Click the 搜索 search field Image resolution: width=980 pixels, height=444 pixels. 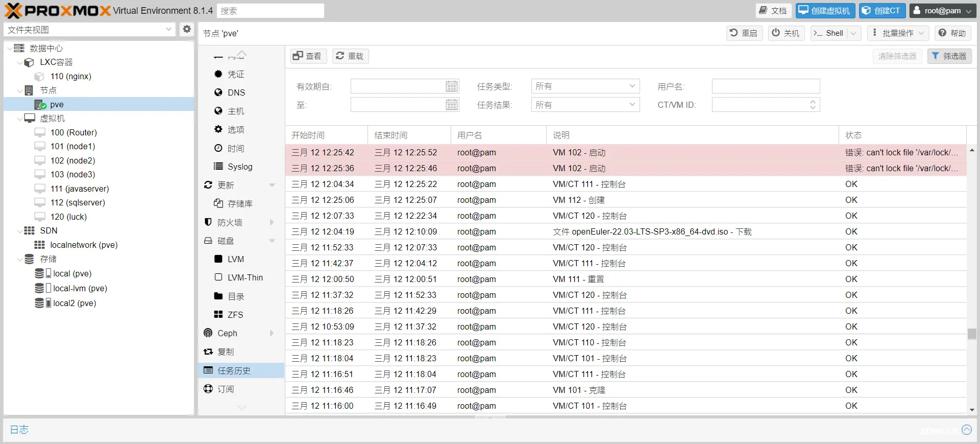(x=271, y=11)
